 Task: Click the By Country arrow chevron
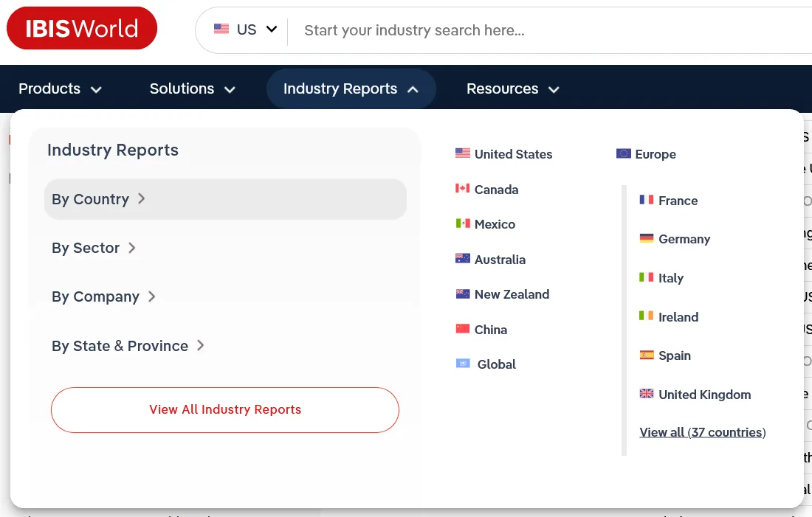coord(142,198)
